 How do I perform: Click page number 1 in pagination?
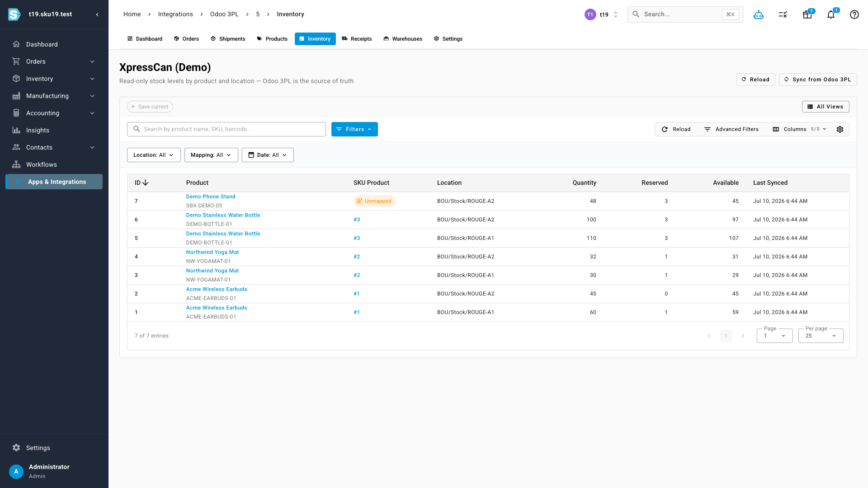click(x=726, y=336)
